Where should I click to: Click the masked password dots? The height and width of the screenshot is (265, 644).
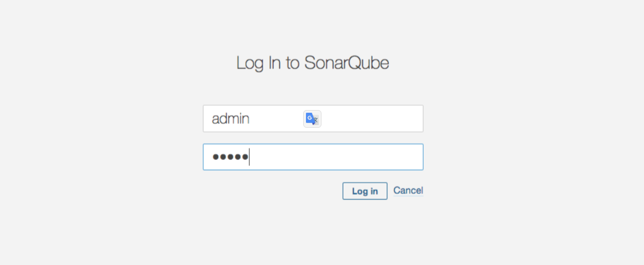tap(231, 157)
